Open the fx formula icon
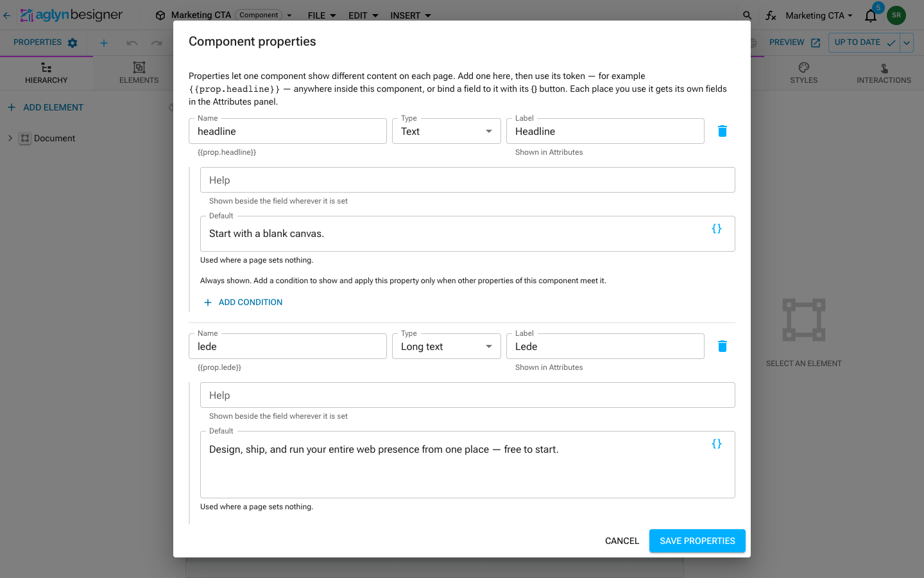924x578 pixels. click(771, 15)
